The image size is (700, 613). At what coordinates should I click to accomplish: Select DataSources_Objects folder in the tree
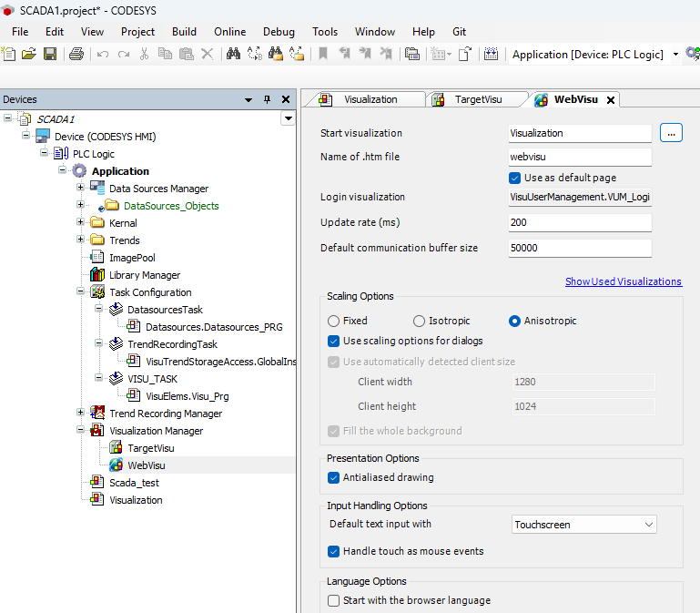click(171, 206)
